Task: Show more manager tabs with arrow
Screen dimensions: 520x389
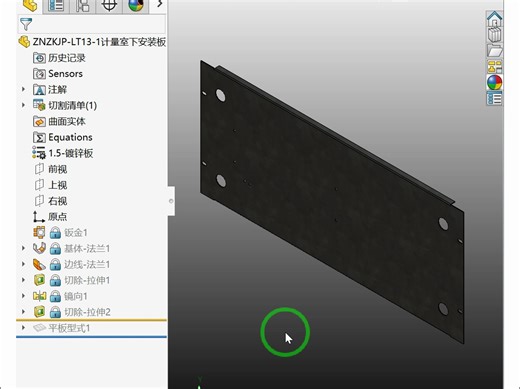Action: (x=160, y=4)
